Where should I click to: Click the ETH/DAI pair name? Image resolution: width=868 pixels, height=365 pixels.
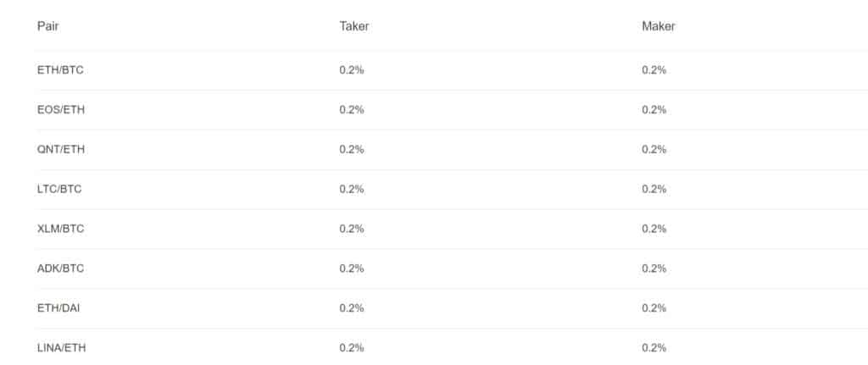(x=58, y=308)
